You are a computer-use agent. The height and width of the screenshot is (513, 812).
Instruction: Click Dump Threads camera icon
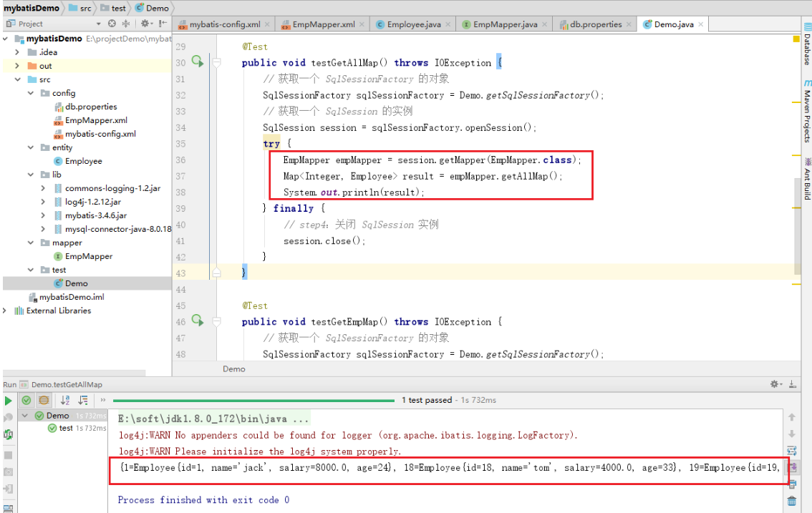click(x=8, y=472)
